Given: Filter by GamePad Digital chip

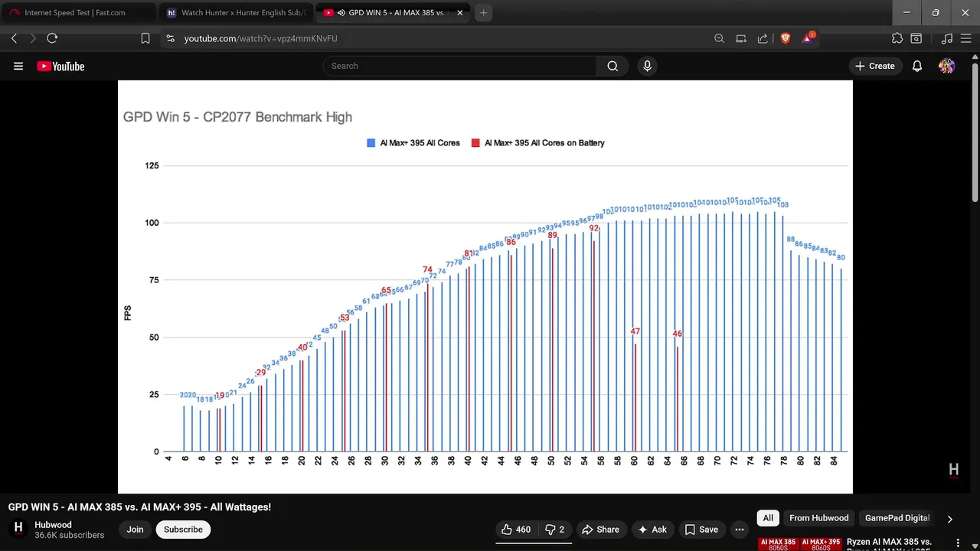Looking at the screenshot, I should click(x=897, y=518).
